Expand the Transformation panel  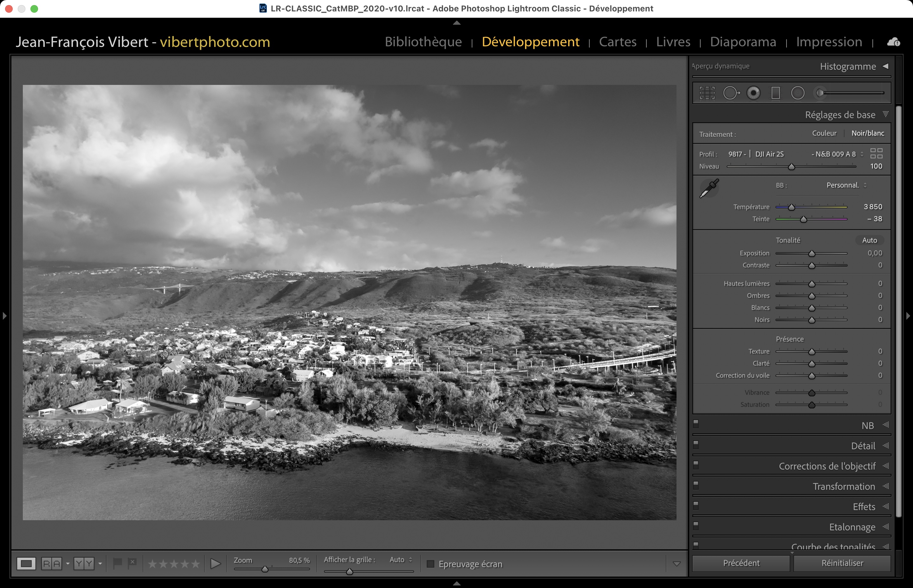[x=844, y=486]
